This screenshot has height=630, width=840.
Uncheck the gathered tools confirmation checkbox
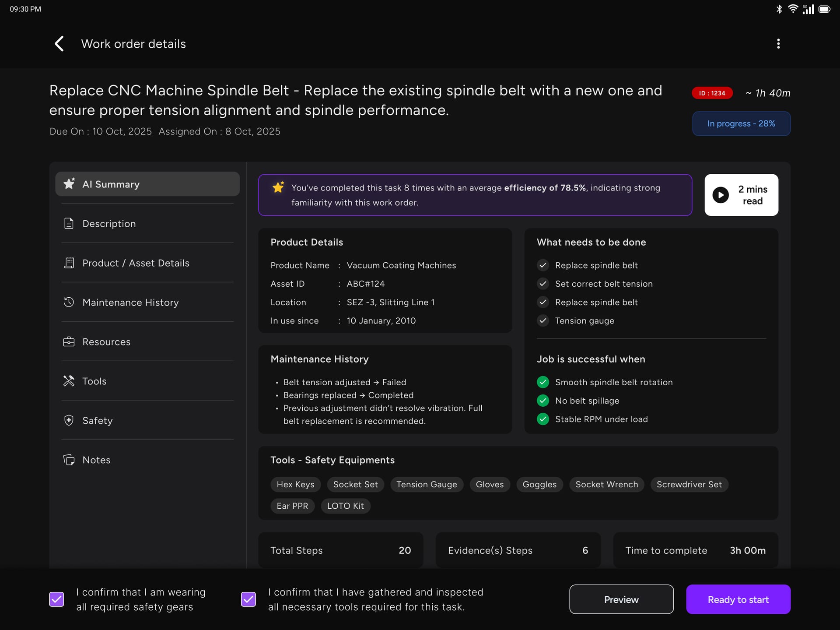tap(248, 599)
